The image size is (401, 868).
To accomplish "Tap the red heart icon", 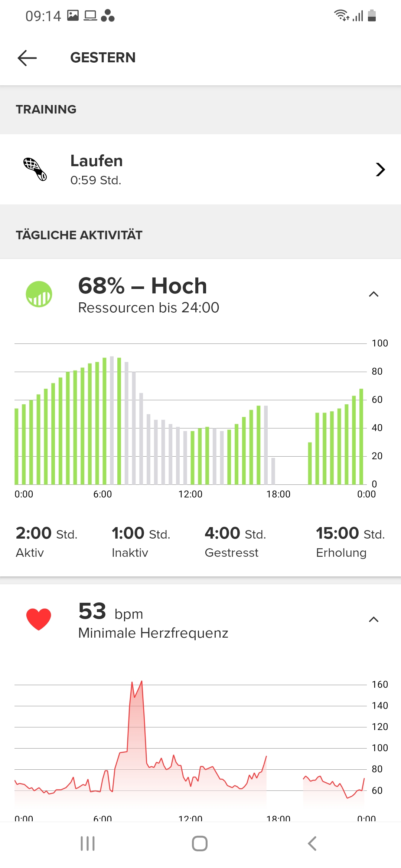I will click(39, 619).
